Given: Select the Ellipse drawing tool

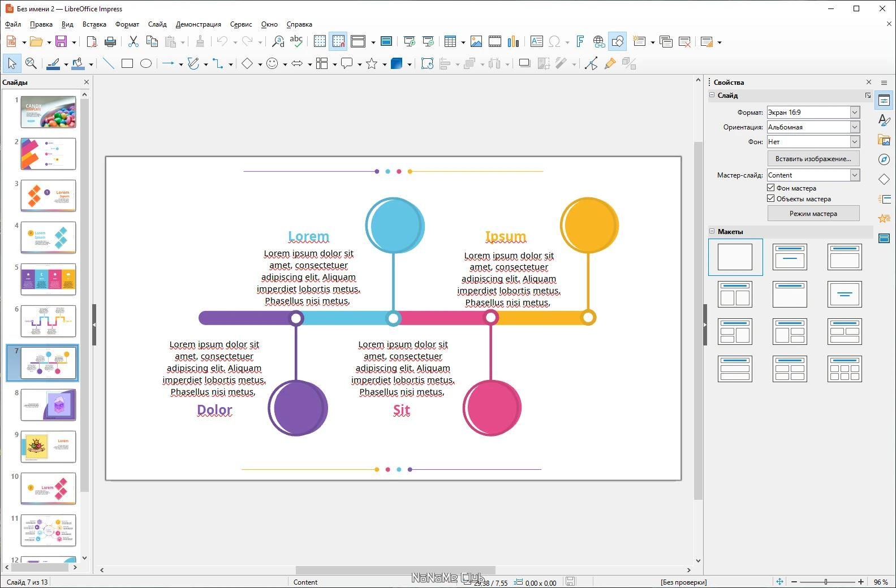Looking at the screenshot, I should pos(145,64).
